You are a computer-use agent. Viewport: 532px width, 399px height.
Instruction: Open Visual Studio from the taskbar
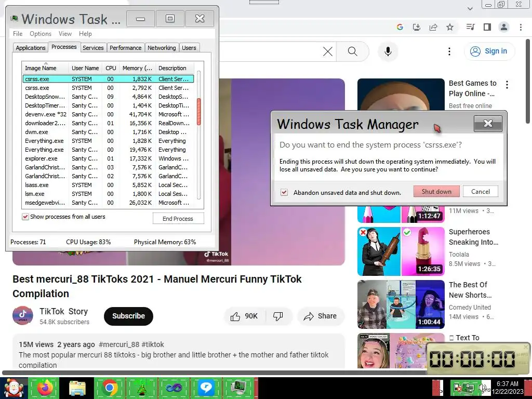[x=174, y=388]
